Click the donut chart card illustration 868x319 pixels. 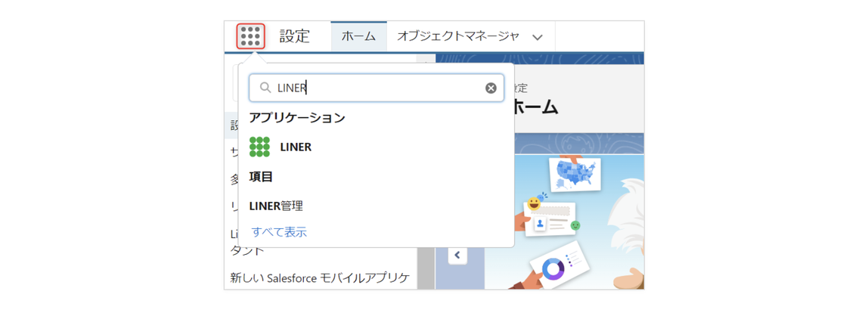[559, 266]
